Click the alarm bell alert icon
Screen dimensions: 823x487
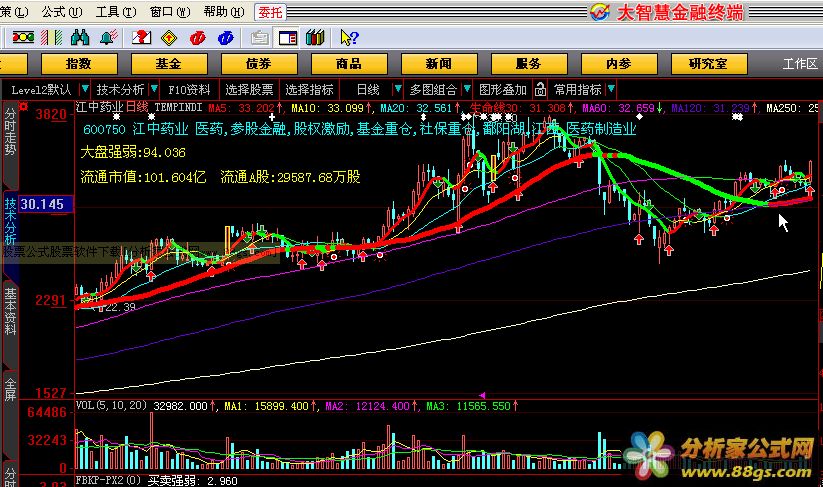coord(108,38)
